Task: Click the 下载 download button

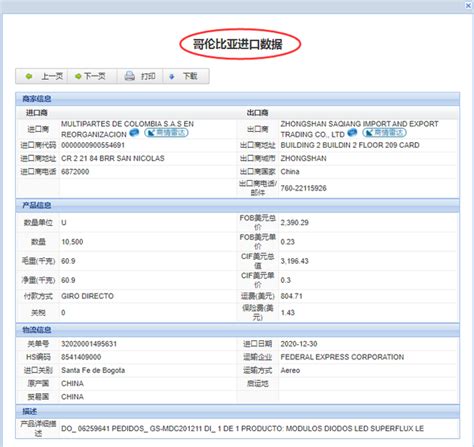Action: [186, 76]
